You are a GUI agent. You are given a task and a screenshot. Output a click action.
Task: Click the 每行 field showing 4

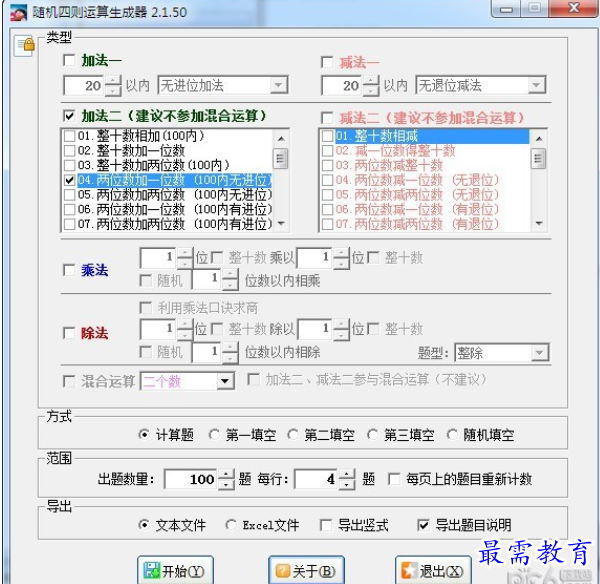coord(317,479)
